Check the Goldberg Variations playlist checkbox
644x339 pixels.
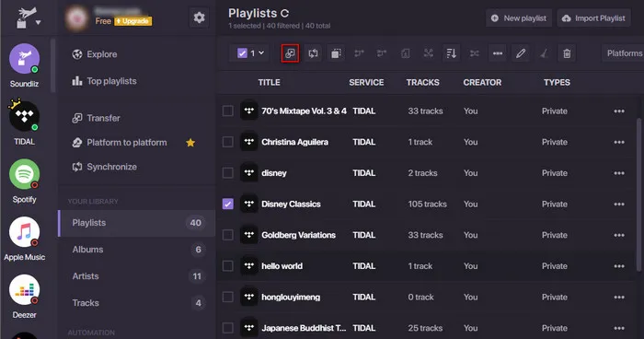pyautogui.click(x=228, y=235)
